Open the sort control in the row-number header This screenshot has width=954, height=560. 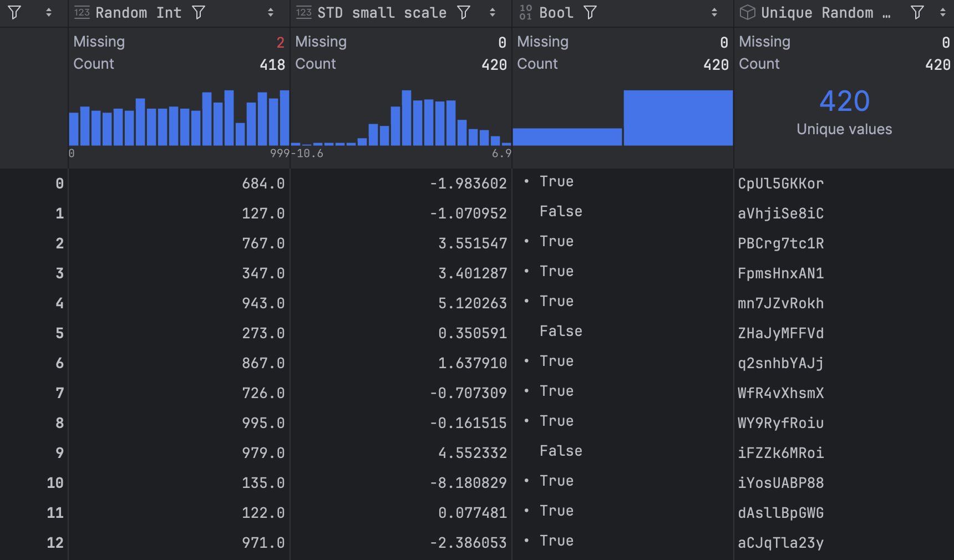(48, 12)
